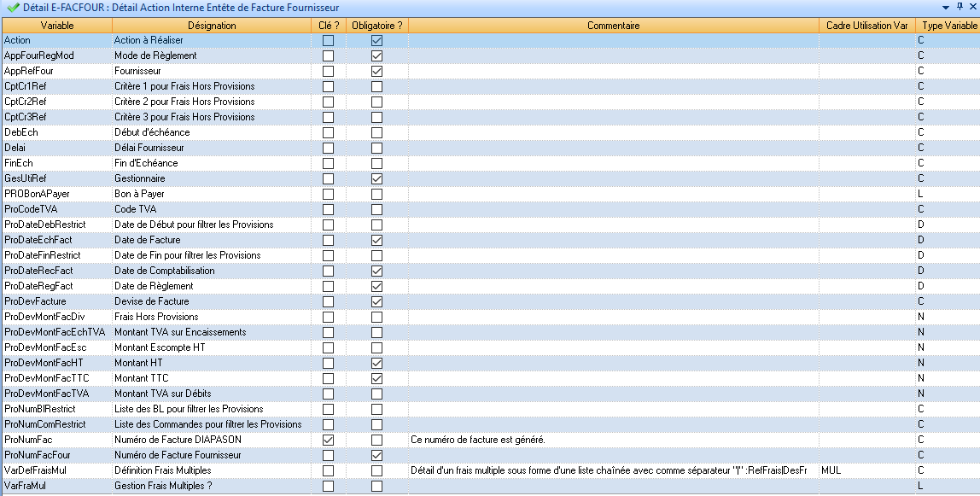This screenshot has height=496, width=980.
Task: Enable Obligatoire for Délai Fournisseur row
Action: coord(376,148)
